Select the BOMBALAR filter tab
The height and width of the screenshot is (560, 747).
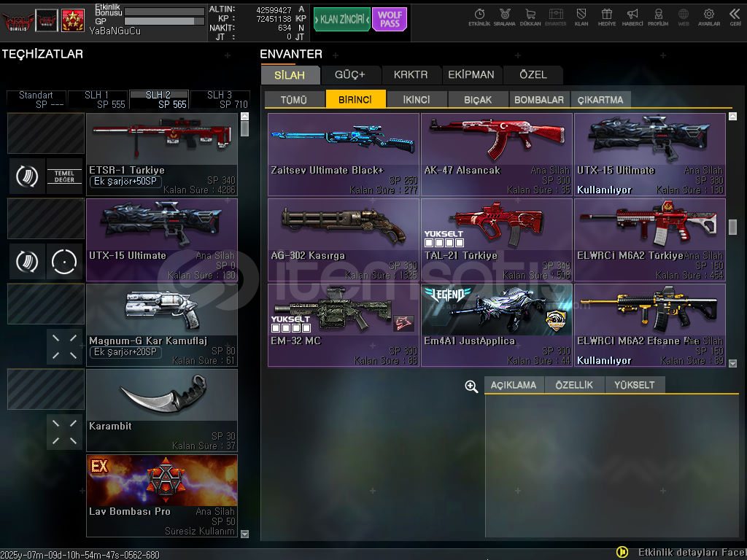[539, 99]
